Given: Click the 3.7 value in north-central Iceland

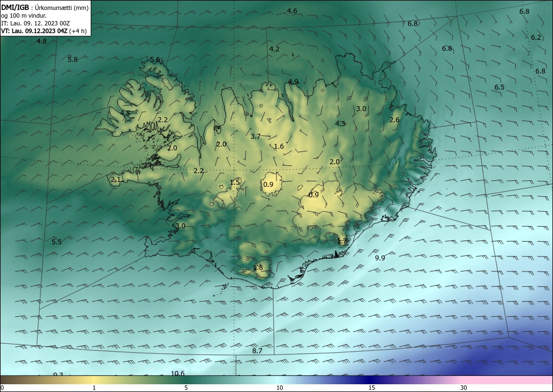Looking at the screenshot, I should (x=255, y=137).
